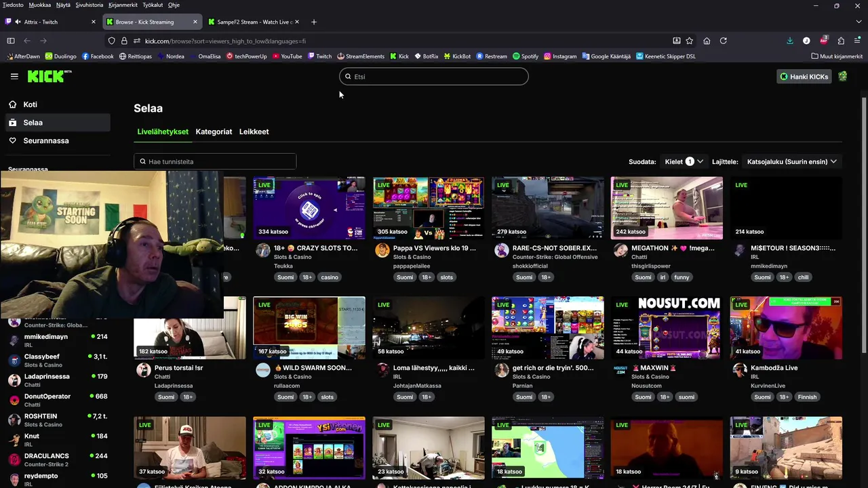Bookmark this page with star icon
This screenshot has width=868, height=488.
point(690,41)
